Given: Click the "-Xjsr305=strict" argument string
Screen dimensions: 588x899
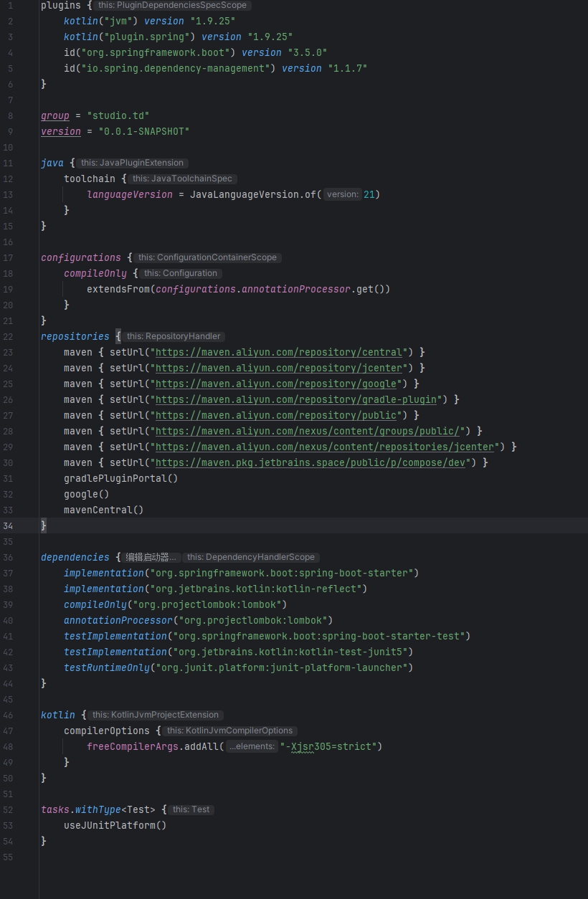Looking at the screenshot, I should pos(328,746).
